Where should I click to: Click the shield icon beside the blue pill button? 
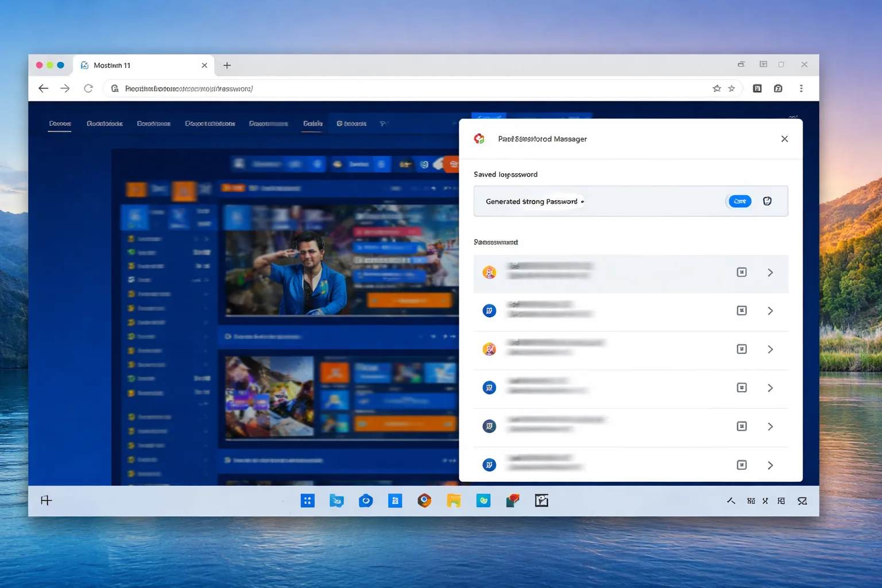coord(767,201)
